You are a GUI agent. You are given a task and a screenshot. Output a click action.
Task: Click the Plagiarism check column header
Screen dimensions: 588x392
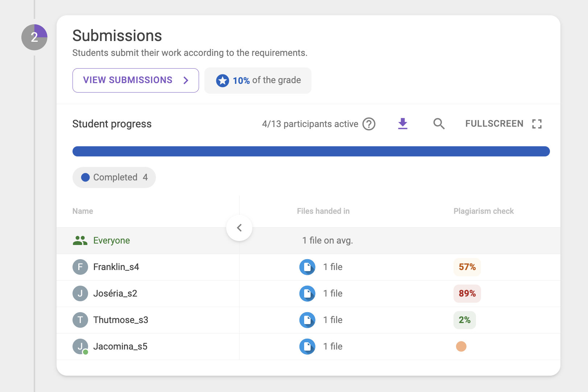coord(484,211)
